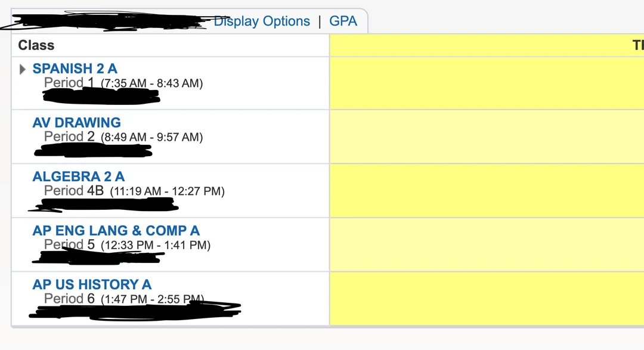Expand the disclosure triangle beside SPANISH 2 A

22,69
